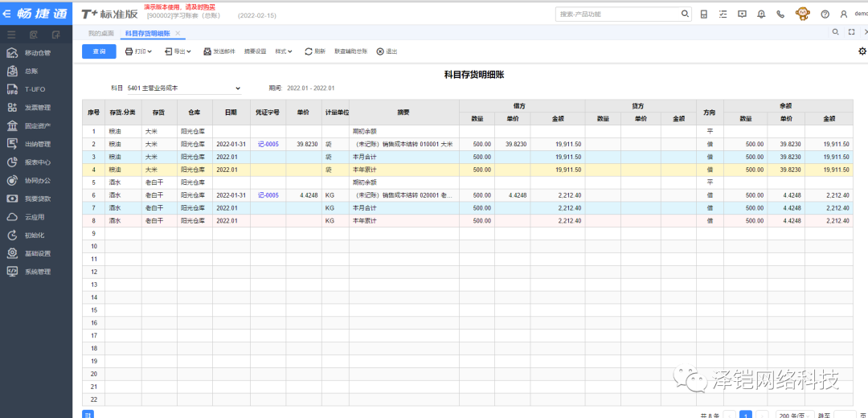Expand the 样式 style dropdown
The height and width of the screenshot is (418, 868).
click(x=285, y=51)
